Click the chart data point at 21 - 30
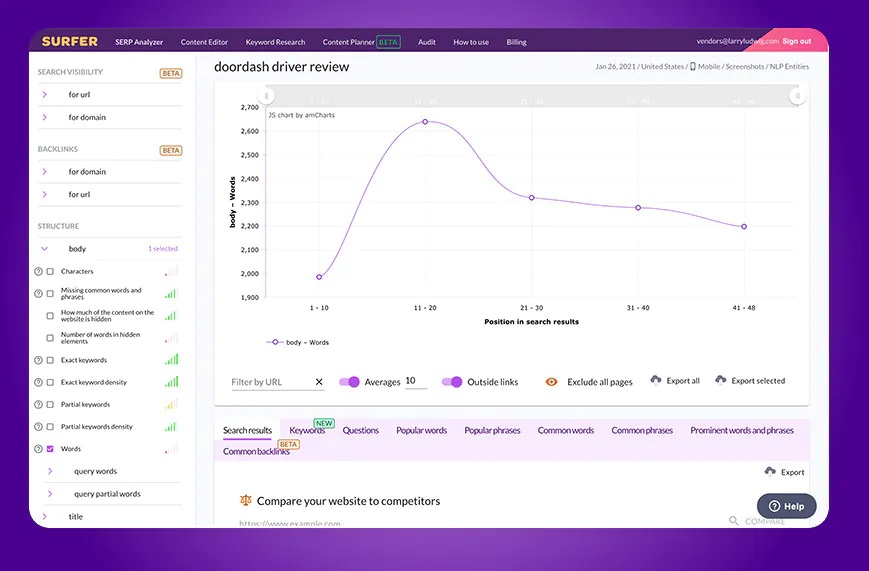This screenshot has height=571, width=869. click(x=531, y=198)
